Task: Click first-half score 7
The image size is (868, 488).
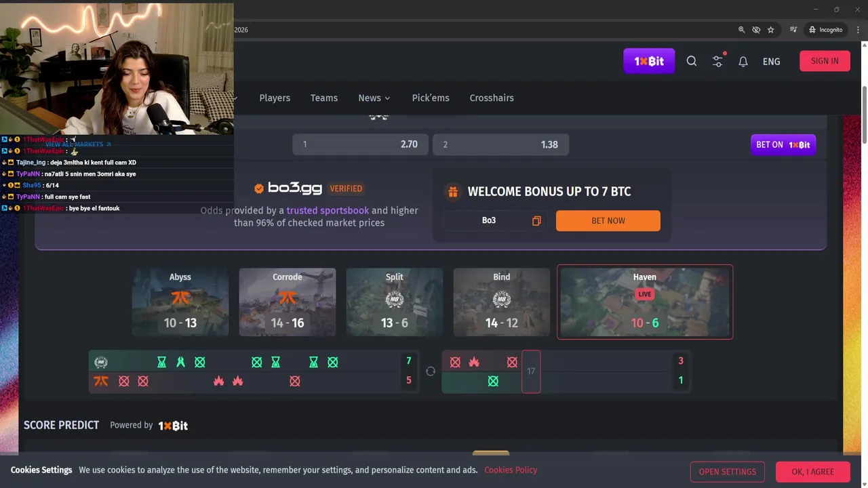Action: click(408, 361)
